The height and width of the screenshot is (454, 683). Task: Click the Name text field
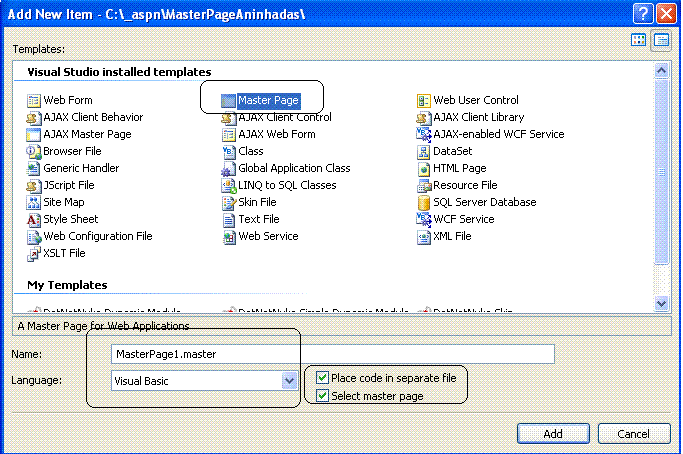click(x=333, y=354)
